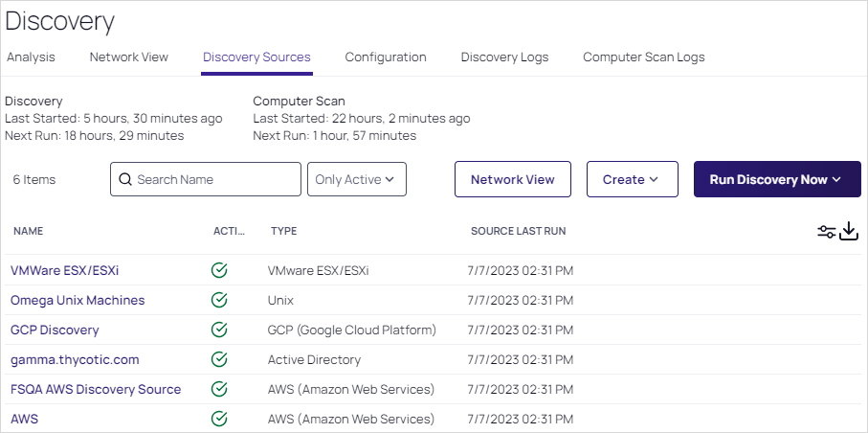The width and height of the screenshot is (868, 433).
Task: Focus the Search Name input field
Action: pos(214,179)
